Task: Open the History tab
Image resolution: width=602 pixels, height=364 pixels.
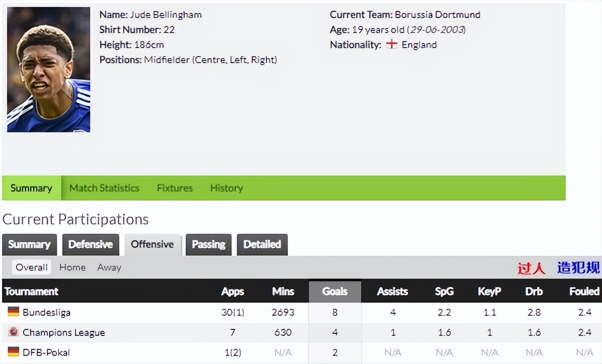Action: pyautogui.click(x=226, y=188)
